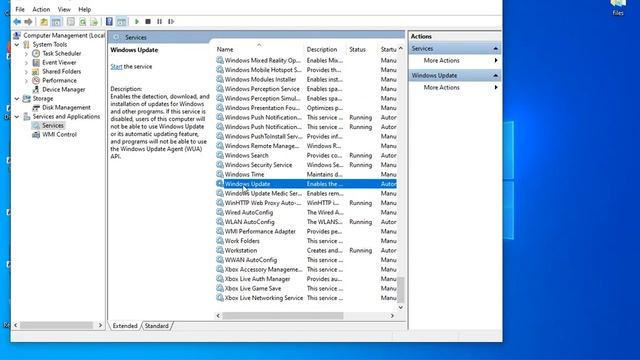Click Windows Remote Management service icon
Image resolution: width=640 pixels, height=360 pixels.
pos(220,146)
